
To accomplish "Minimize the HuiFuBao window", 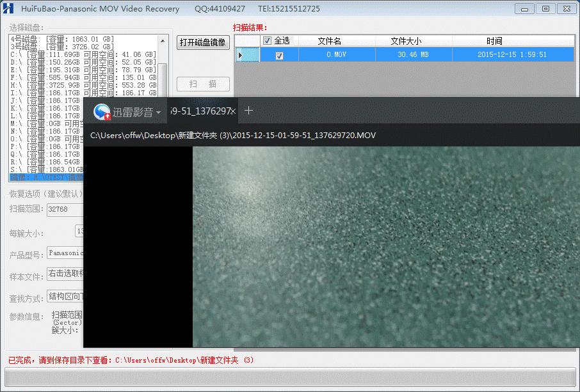I will (524, 9).
